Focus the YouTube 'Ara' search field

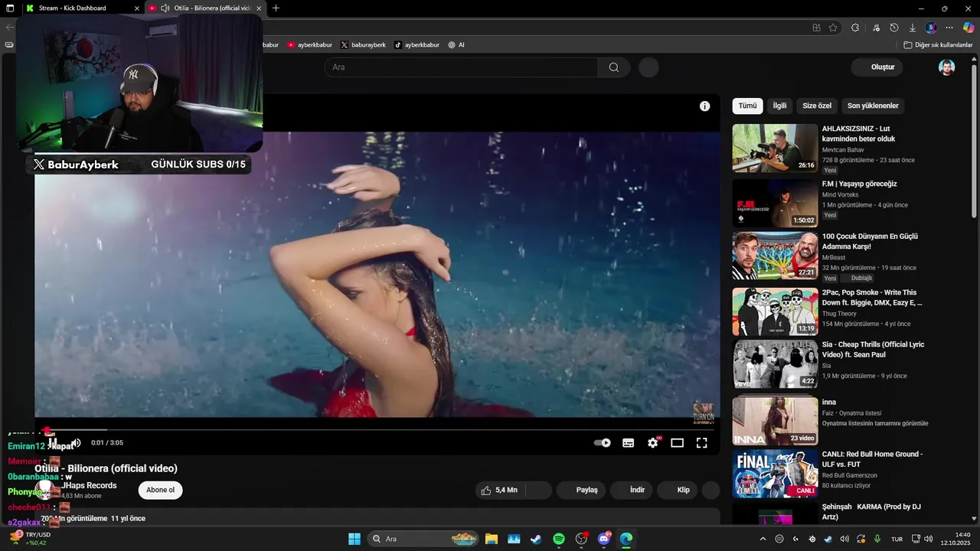click(x=462, y=67)
